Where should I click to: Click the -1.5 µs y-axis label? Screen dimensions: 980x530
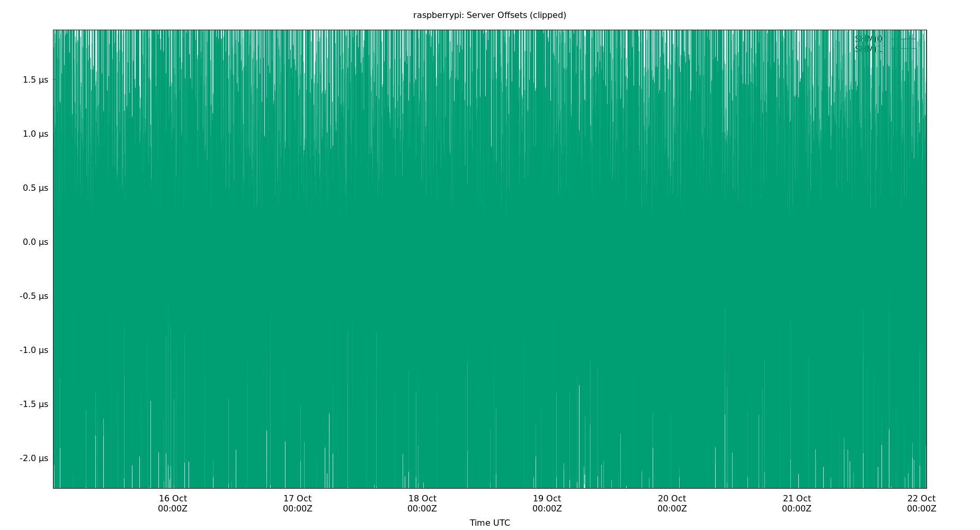(x=34, y=404)
